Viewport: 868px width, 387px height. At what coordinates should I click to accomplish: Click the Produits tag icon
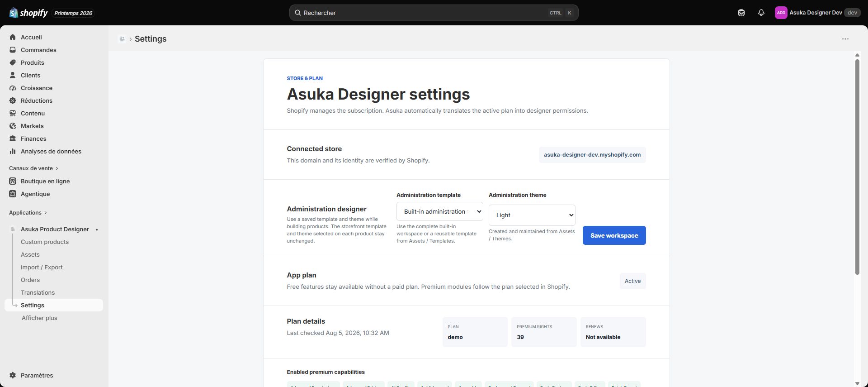click(13, 62)
